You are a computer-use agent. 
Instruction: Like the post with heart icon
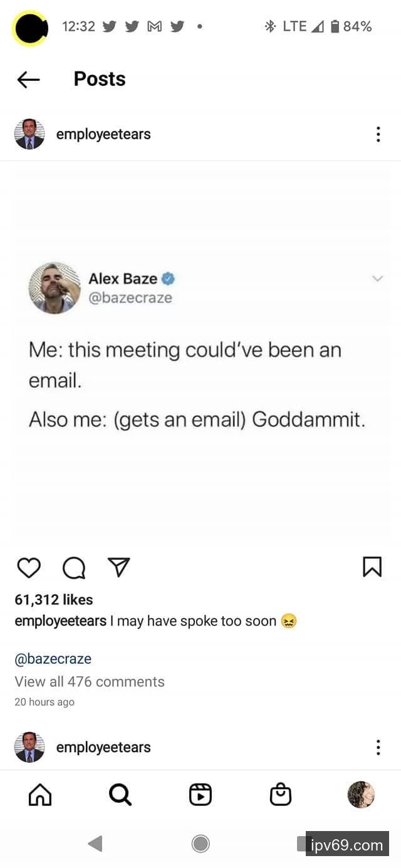29,567
